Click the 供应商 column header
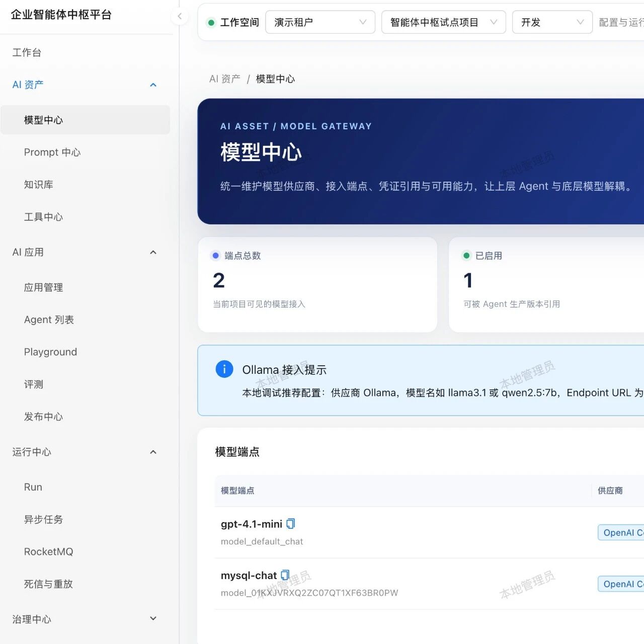Viewport: 644px width, 644px height. [x=610, y=491]
